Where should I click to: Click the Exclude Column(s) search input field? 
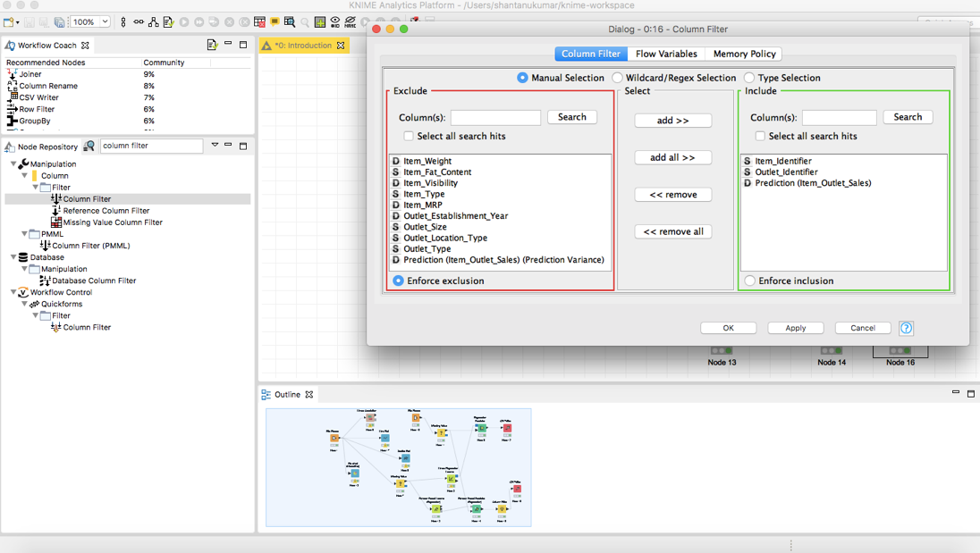pyautogui.click(x=495, y=117)
